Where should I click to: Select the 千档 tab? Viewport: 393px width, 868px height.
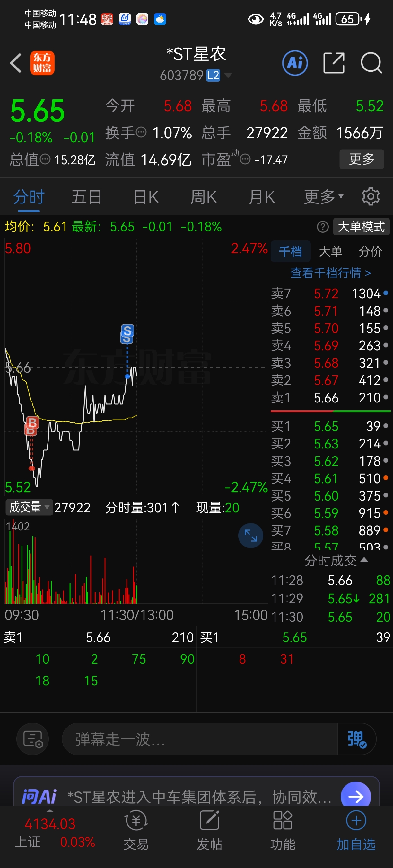tap(290, 251)
